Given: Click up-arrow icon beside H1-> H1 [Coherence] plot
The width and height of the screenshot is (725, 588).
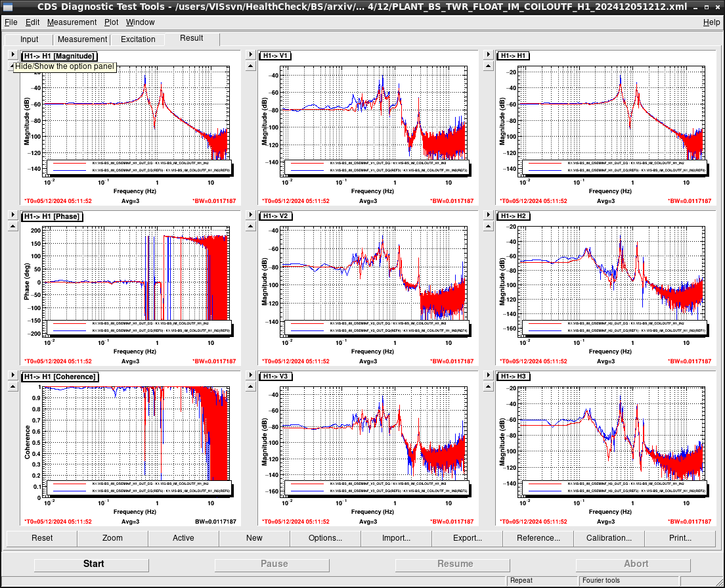Looking at the screenshot, I should tap(13, 387).
